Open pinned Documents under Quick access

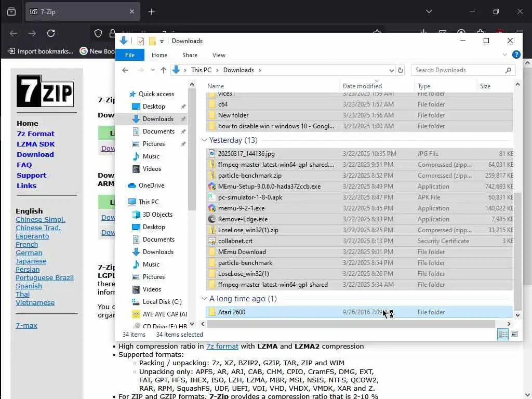coord(158,131)
